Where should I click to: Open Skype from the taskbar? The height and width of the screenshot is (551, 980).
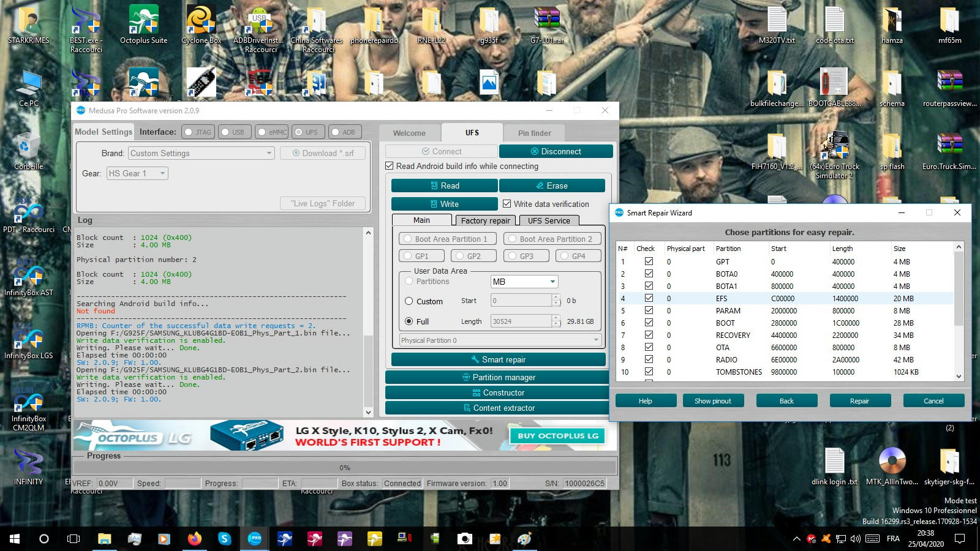pyautogui.click(x=225, y=539)
